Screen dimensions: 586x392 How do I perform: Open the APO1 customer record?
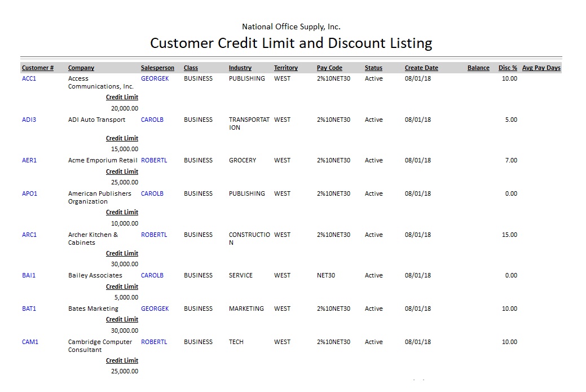[x=29, y=194]
